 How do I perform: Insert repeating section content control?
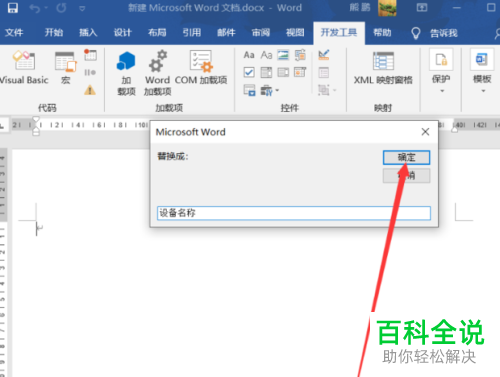pyautogui.click(x=249, y=90)
